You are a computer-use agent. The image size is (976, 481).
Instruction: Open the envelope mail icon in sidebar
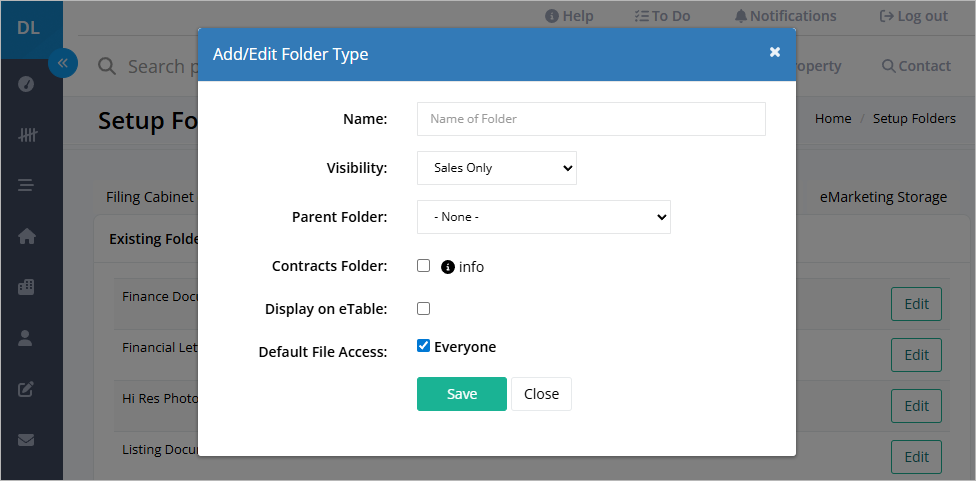[26, 440]
